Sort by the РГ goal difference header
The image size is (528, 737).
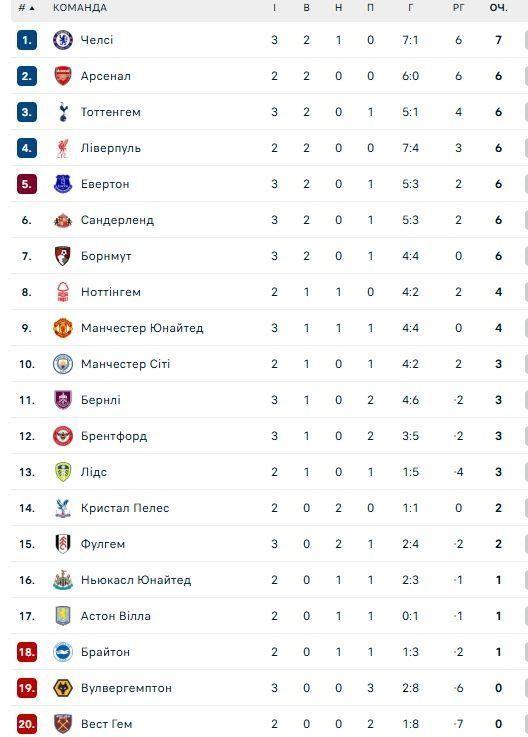coord(458,8)
